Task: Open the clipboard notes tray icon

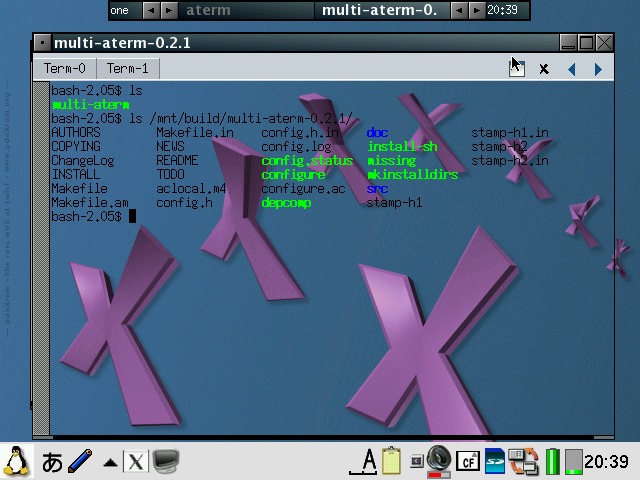Action: [392, 461]
